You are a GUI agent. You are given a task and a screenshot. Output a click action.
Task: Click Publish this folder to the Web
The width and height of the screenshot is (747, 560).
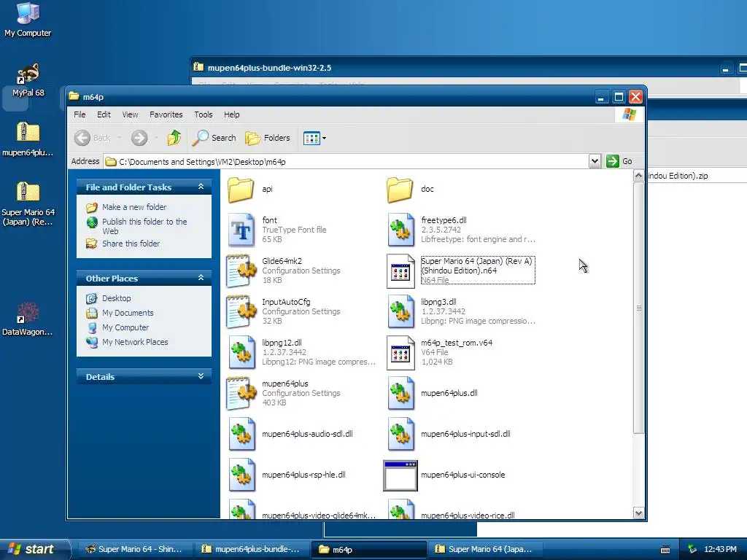[x=144, y=226]
